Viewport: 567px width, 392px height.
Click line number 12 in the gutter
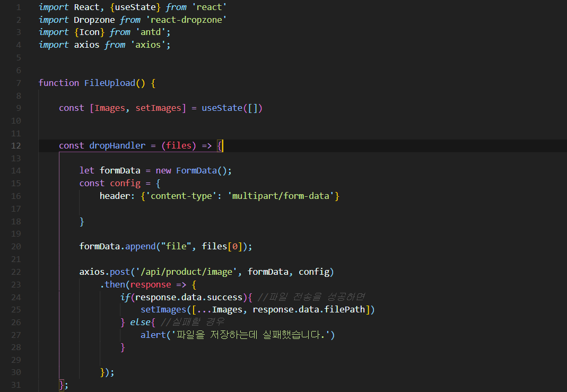pos(16,146)
